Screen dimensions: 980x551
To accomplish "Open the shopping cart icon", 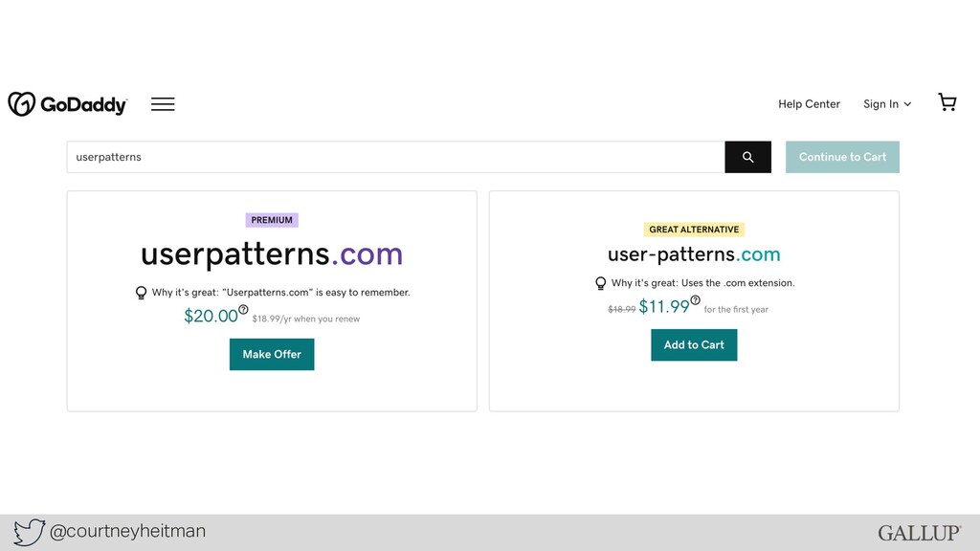I will [947, 101].
